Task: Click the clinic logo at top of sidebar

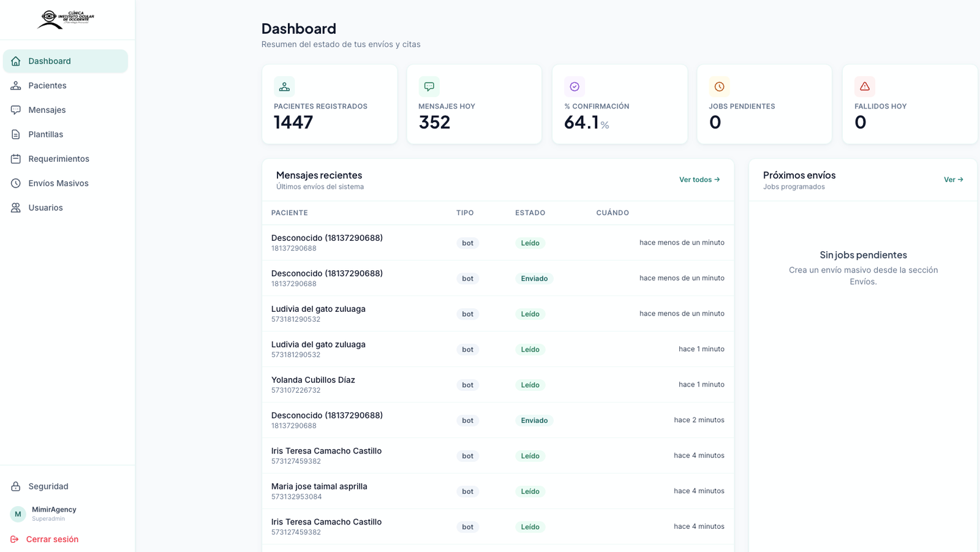Action: 66,19
